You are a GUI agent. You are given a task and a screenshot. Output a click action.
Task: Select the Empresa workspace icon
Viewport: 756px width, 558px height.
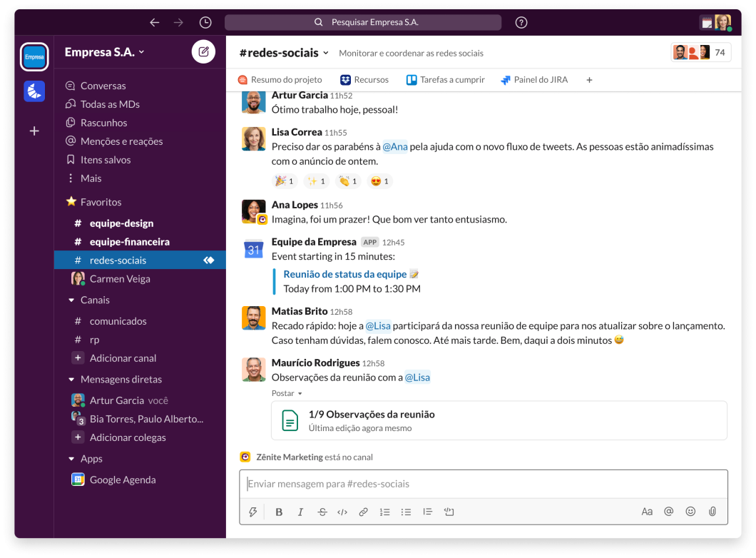[34, 57]
